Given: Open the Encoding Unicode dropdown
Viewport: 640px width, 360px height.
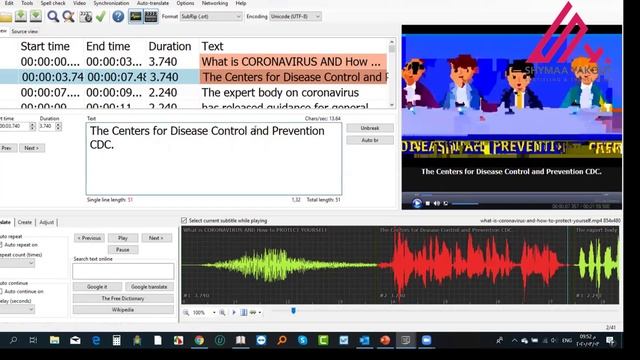Looking at the screenshot, I should [295, 16].
